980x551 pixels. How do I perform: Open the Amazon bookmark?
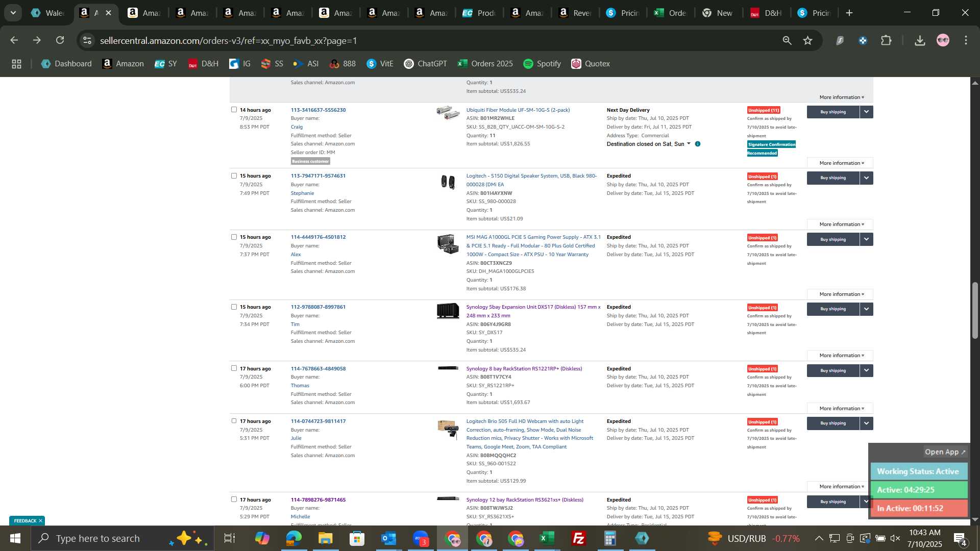pyautogui.click(x=123, y=64)
